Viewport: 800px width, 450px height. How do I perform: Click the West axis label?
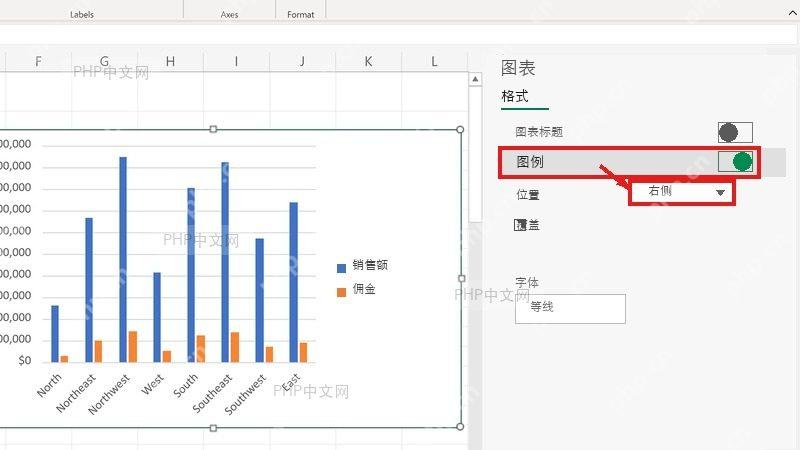tap(153, 384)
